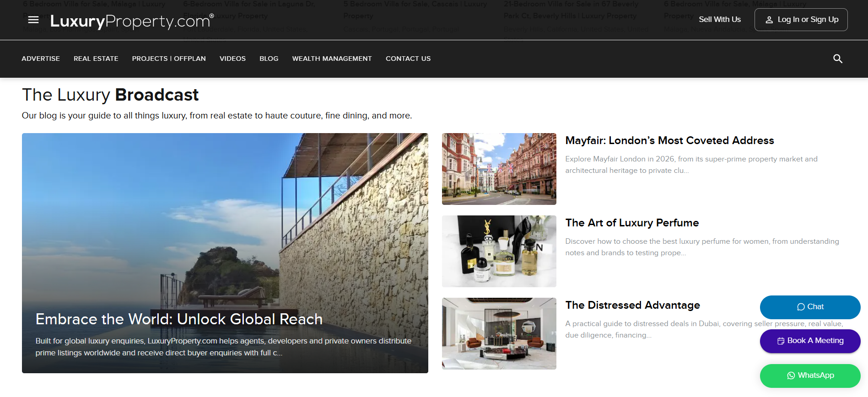Click the luxury perfume bottles thumbnail
The height and width of the screenshot is (397, 868).
499,251
